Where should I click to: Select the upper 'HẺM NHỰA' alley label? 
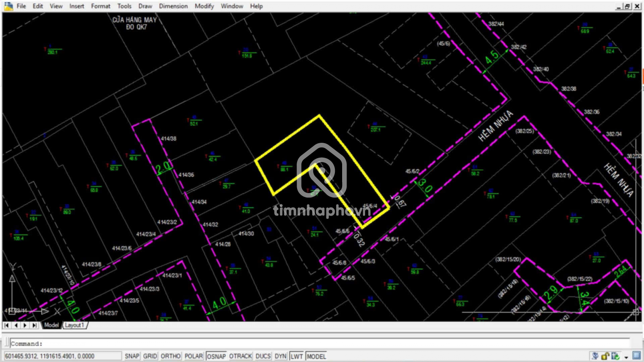click(495, 126)
